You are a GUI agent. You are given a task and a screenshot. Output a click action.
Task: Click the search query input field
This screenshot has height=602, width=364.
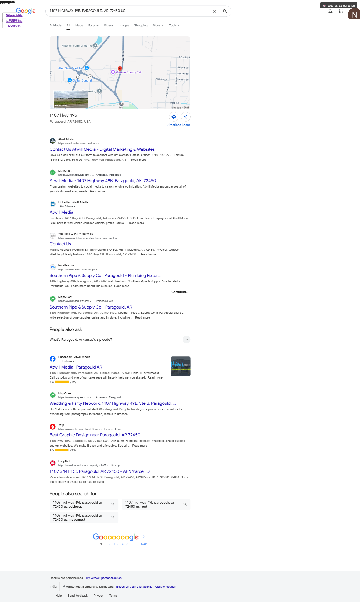[130, 11]
